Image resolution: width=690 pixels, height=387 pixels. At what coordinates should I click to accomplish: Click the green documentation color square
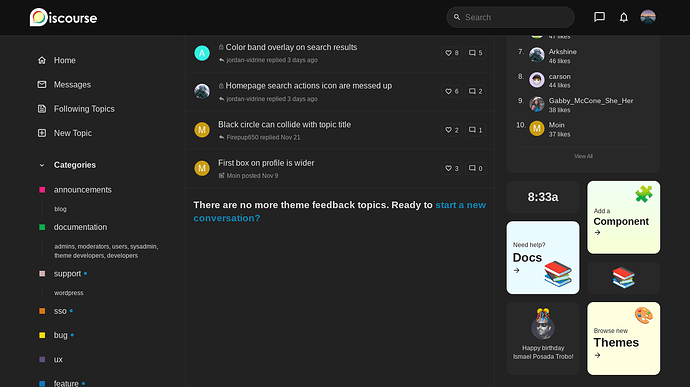pyautogui.click(x=42, y=227)
